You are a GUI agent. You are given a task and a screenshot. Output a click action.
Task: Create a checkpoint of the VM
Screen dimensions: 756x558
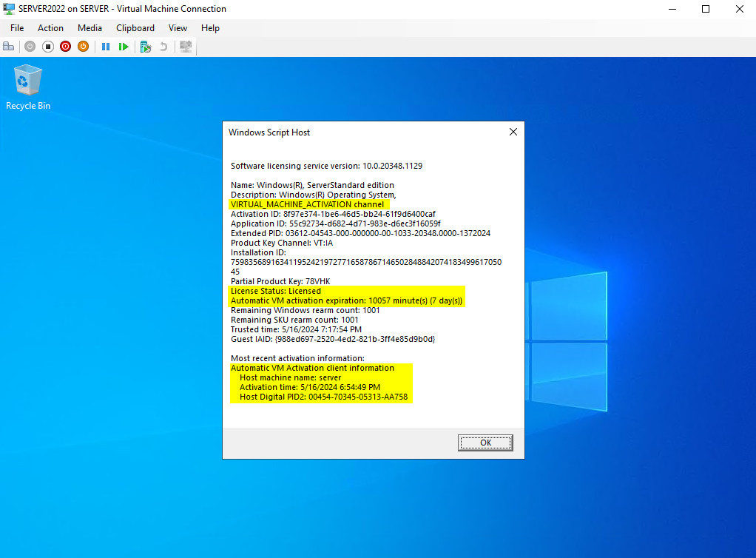pyautogui.click(x=146, y=47)
